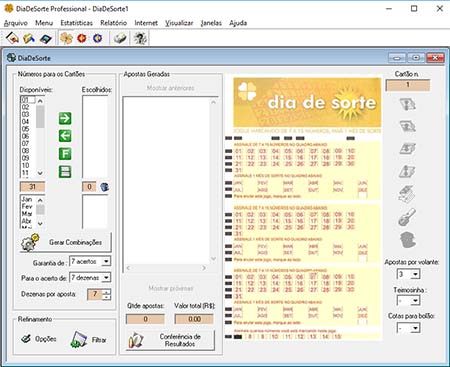This screenshot has height=367, width=450.
Task: Mark number 15 in the top bet grid
Action: coord(288,157)
